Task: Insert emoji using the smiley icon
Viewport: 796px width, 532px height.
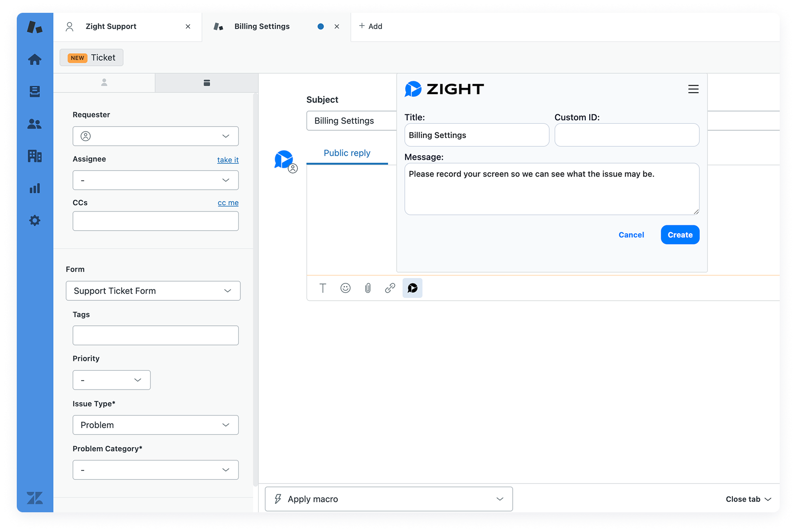Action: coord(345,288)
